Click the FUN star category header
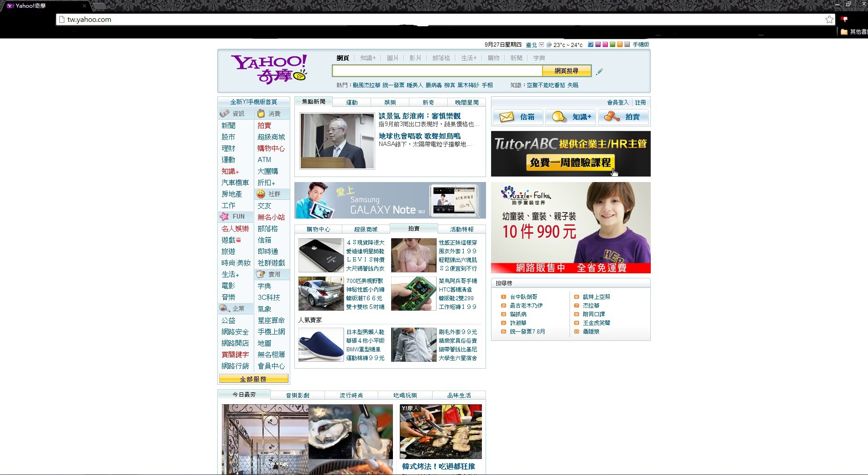This screenshot has width=868, height=475. click(x=235, y=216)
